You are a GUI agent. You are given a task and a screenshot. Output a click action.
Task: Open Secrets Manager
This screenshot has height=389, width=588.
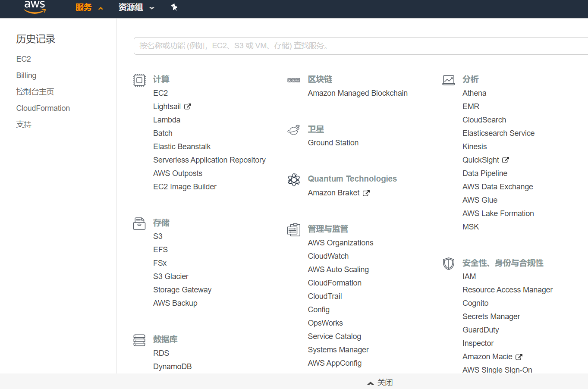491,317
